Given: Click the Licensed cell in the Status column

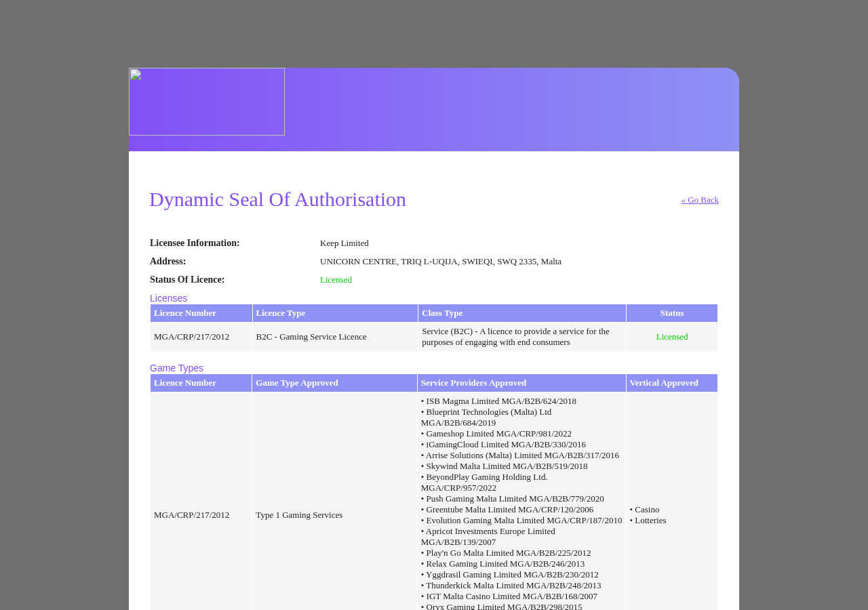Looking at the screenshot, I should (672, 337).
